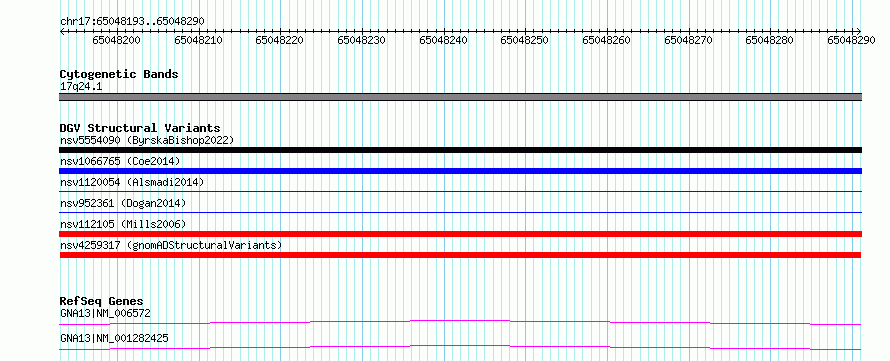Click ruler position 65048210

(x=198, y=40)
